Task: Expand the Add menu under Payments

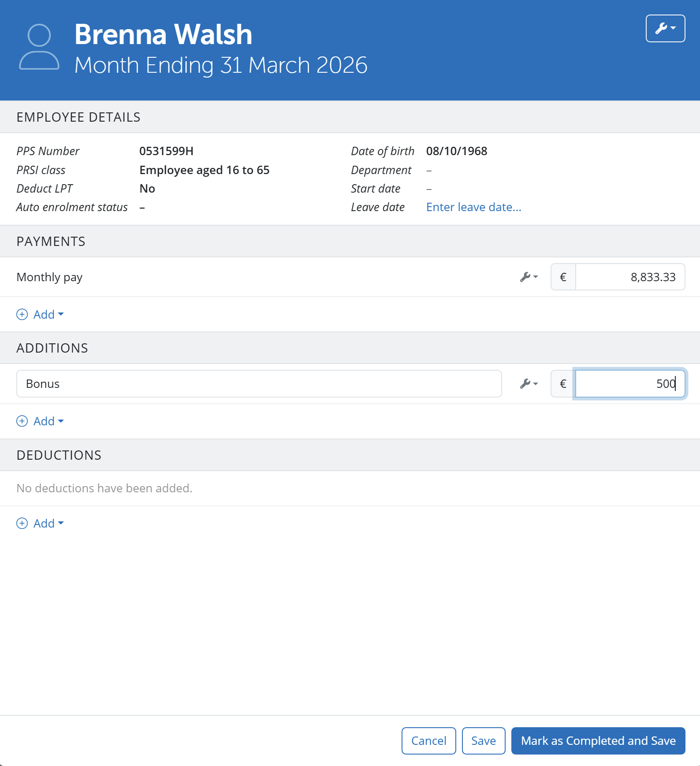Action: pyautogui.click(x=40, y=315)
